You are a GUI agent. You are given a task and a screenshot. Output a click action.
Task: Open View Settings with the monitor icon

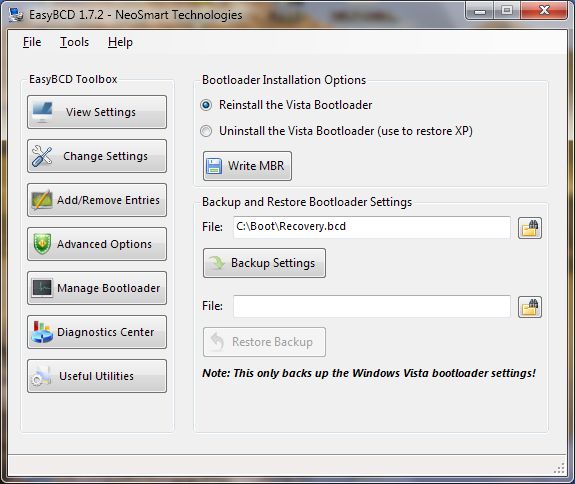(x=42, y=112)
